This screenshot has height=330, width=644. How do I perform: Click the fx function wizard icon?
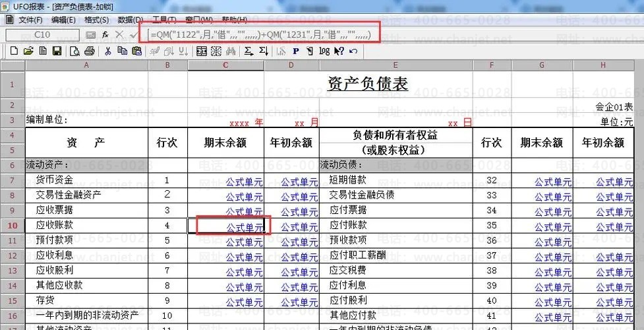[x=105, y=35]
